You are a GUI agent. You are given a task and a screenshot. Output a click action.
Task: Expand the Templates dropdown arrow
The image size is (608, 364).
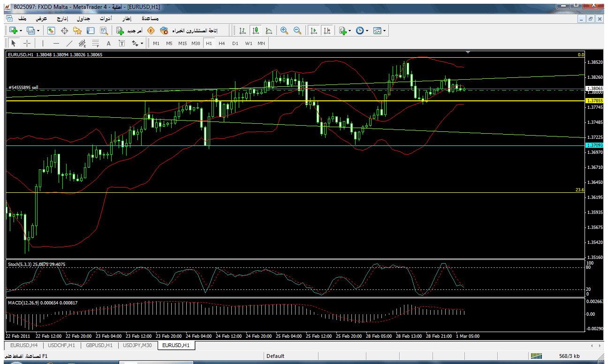pyautogui.click(x=385, y=30)
